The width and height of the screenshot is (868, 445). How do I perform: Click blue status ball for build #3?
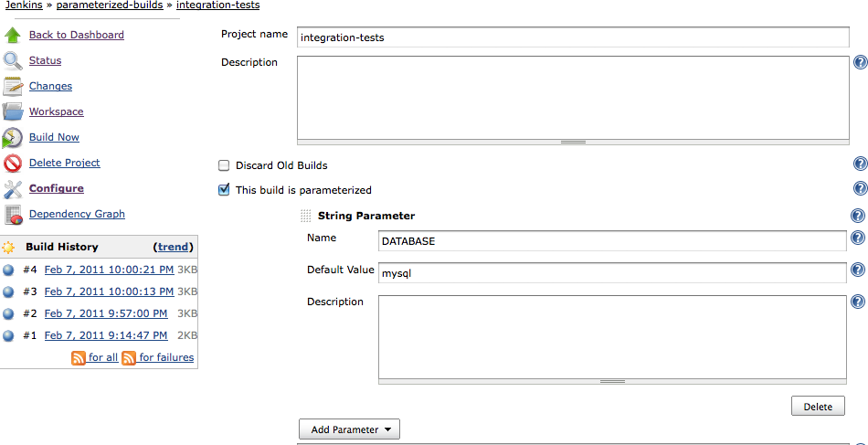pyautogui.click(x=7, y=291)
